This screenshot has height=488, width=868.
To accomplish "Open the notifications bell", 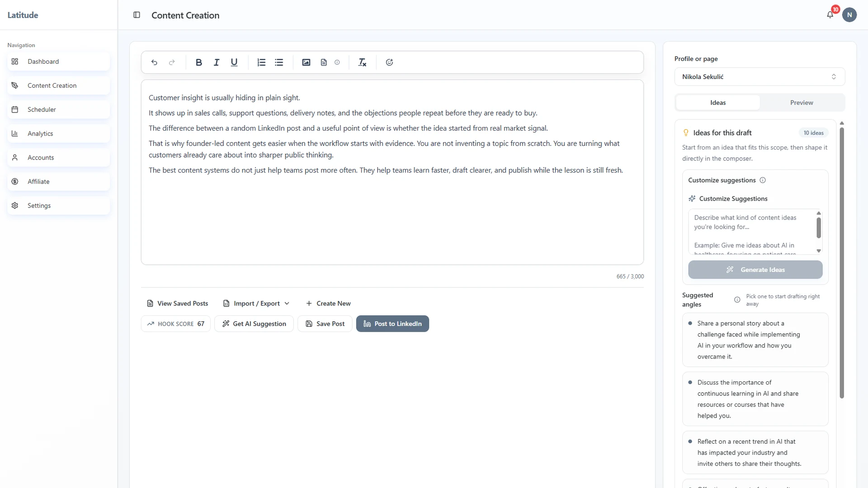I will [830, 15].
